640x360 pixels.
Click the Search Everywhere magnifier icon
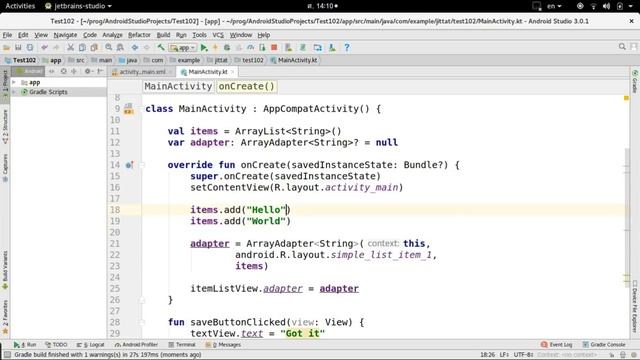point(622,47)
